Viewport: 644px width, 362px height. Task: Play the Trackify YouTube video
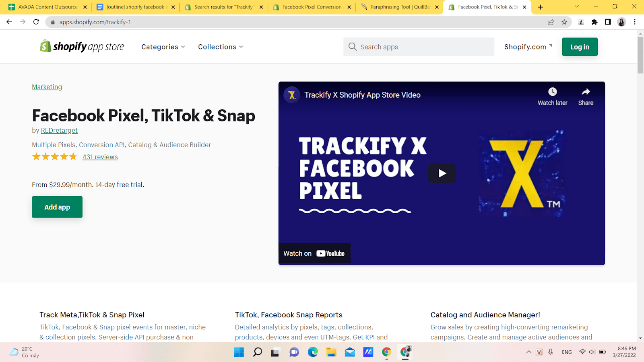442,173
